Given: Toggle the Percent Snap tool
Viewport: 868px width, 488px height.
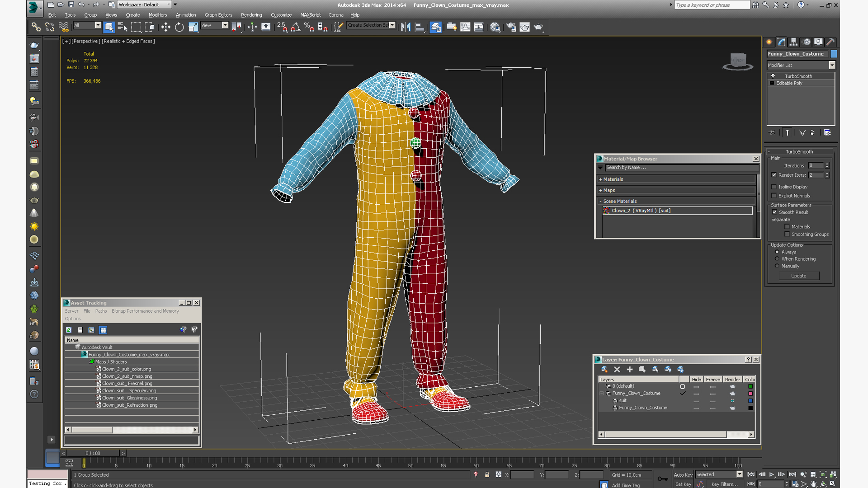Looking at the screenshot, I should 309,27.
